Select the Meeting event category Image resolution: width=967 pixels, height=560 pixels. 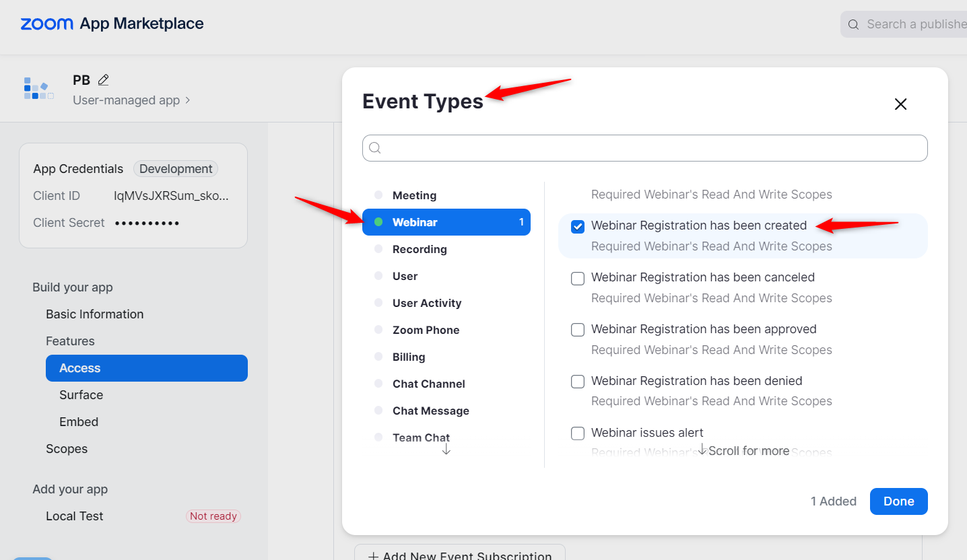[446, 195]
